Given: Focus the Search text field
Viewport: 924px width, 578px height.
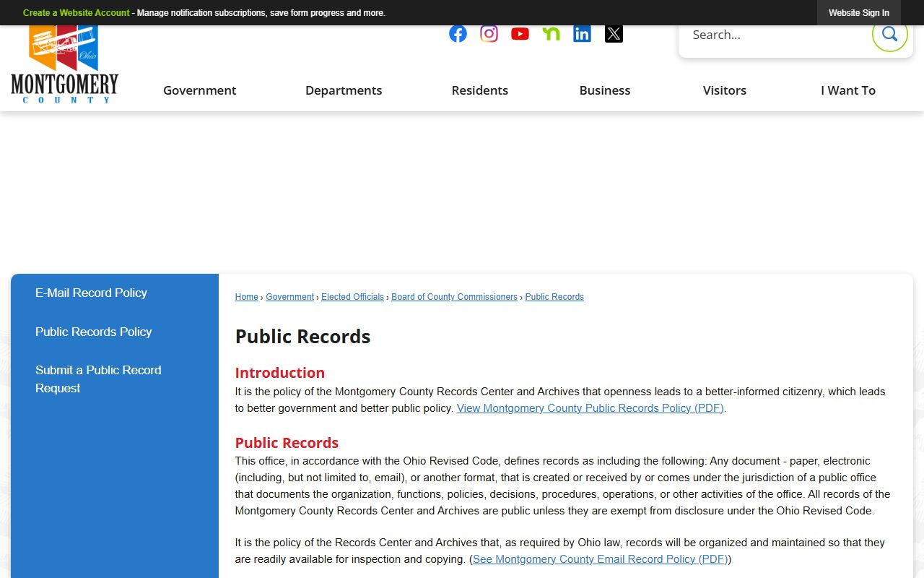Looking at the screenshot, I should [776, 35].
